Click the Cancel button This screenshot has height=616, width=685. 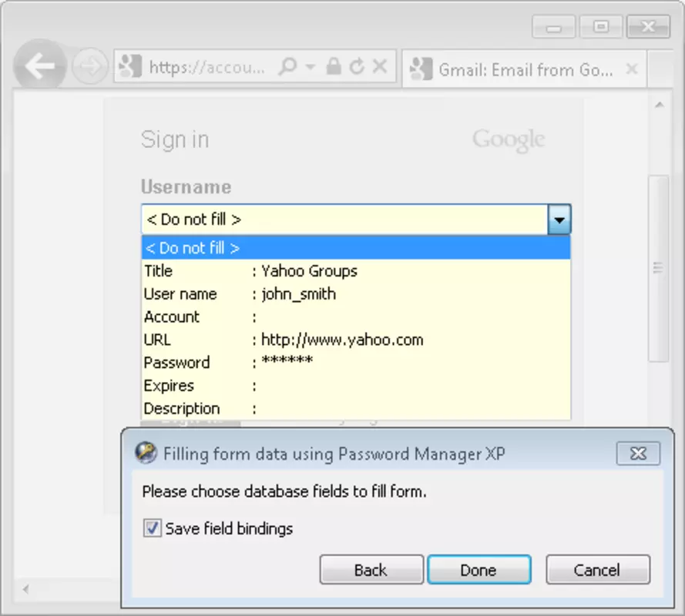(598, 570)
